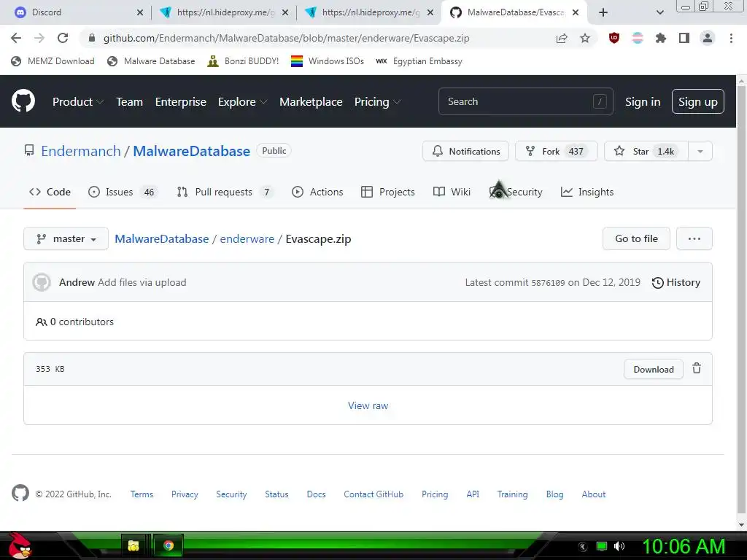
Task: Expand the Product menu
Action: 78,101
